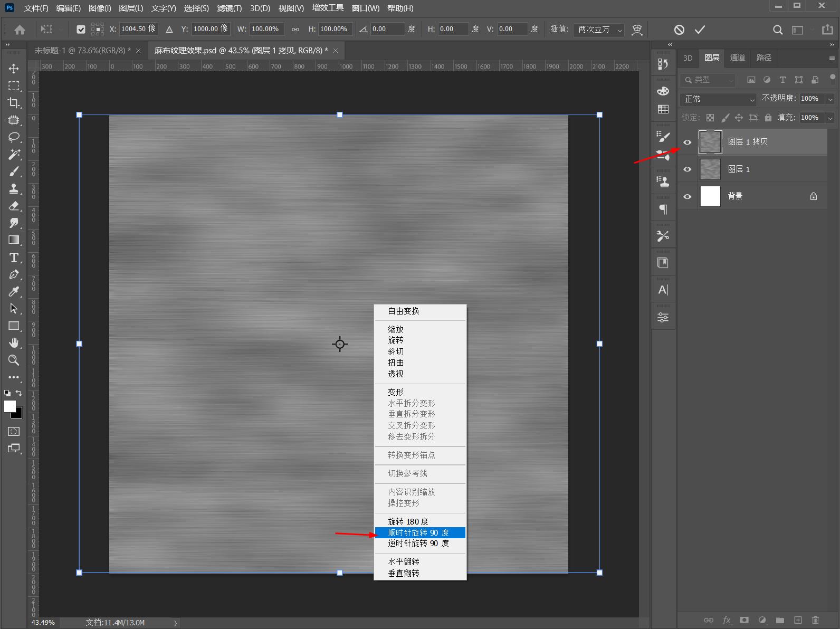This screenshot has height=629, width=840.
Task: Open the Paragraph panel icon
Action: point(663,209)
